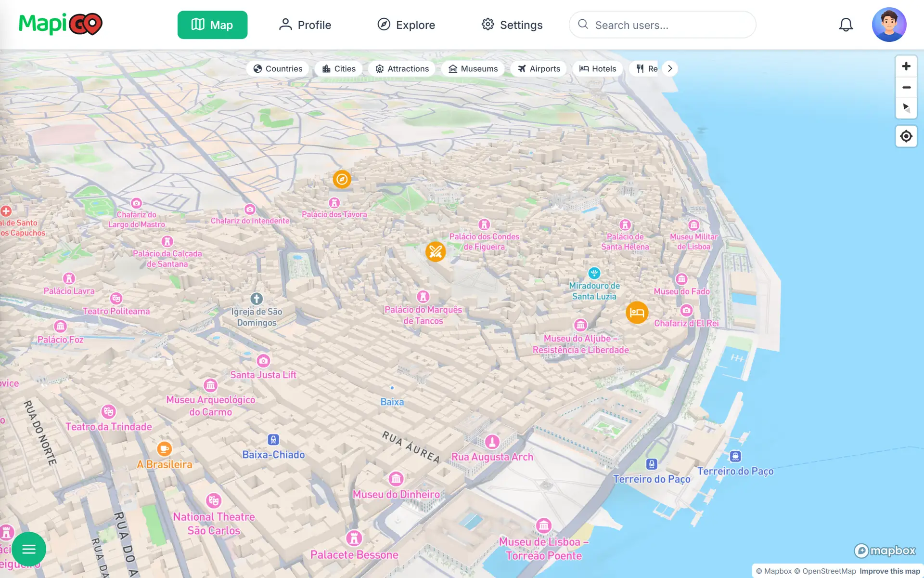Open the Explore section
Viewport: 924px width, 578px height.
click(x=406, y=25)
